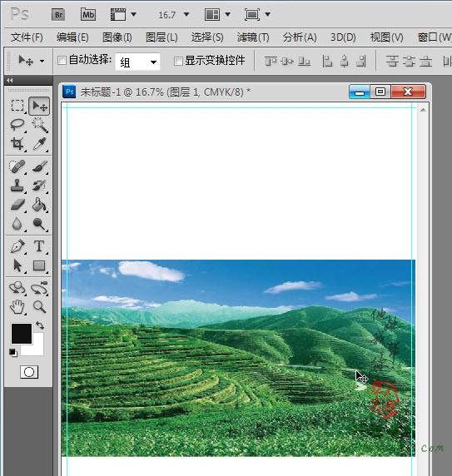Enable the 自动选择 checkbox

tap(62, 60)
